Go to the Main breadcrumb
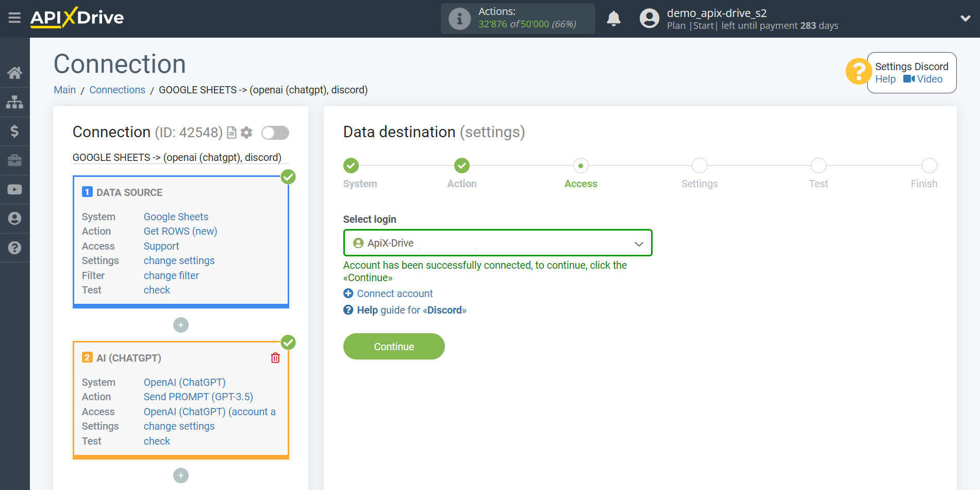The height and width of the screenshot is (490, 980). tap(65, 90)
